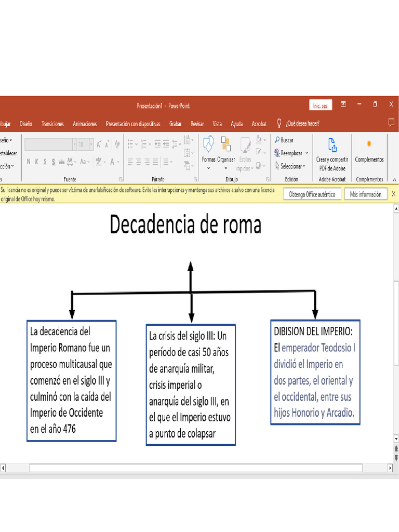Dismiss the yellow license warning bar

[394, 194]
